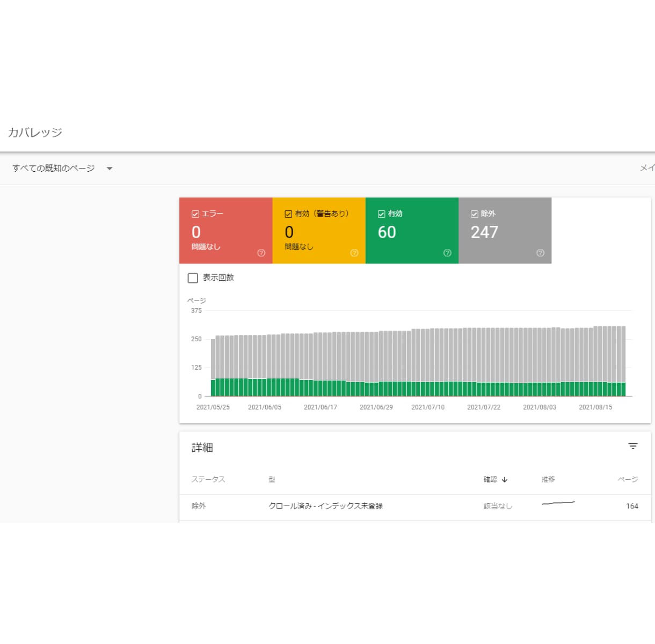Click the 2021/07/10 axis label
Image resolution: width=655 pixels, height=644 pixels.
428,407
